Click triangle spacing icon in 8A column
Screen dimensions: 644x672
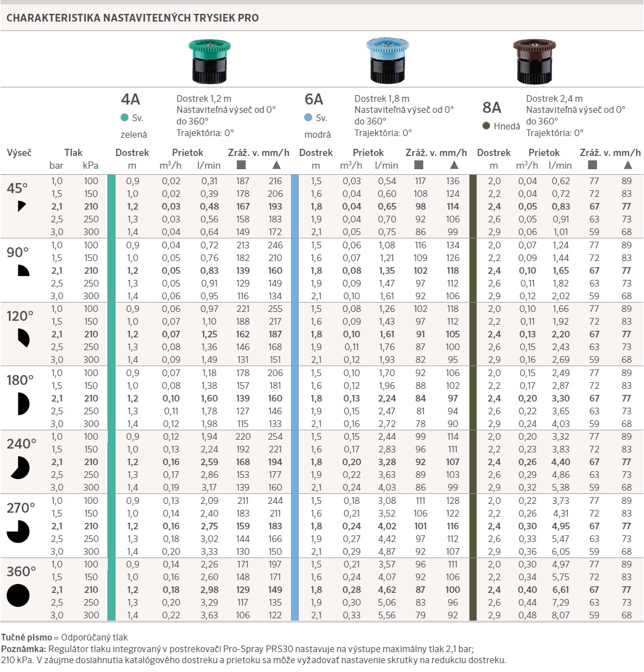(627, 165)
